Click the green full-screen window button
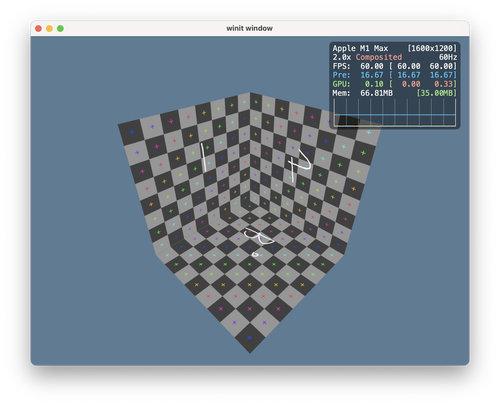 (x=60, y=29)
